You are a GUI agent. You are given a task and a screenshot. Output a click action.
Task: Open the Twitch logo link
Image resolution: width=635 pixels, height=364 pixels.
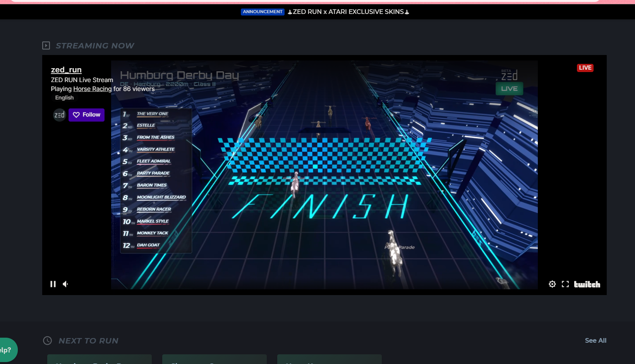coord(587,284)
